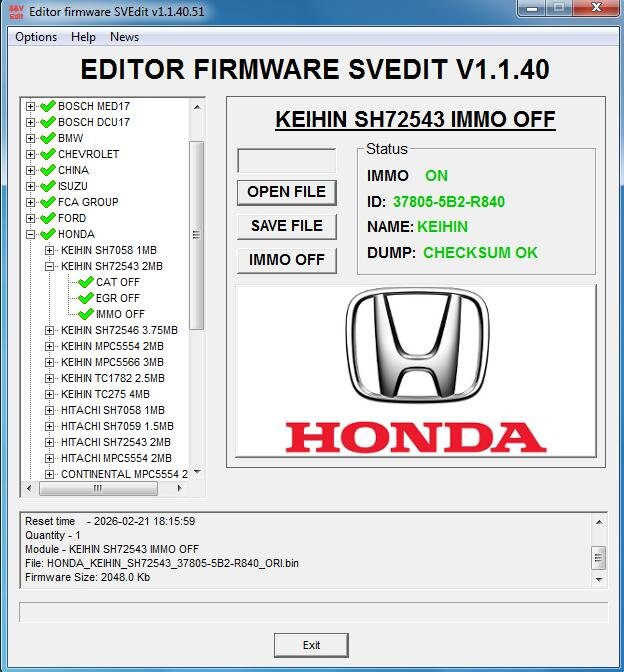Click the IMMO OFF button
The width and height of the screenshot is (624, 672).
pyautogui.click(x=287, y=260)
